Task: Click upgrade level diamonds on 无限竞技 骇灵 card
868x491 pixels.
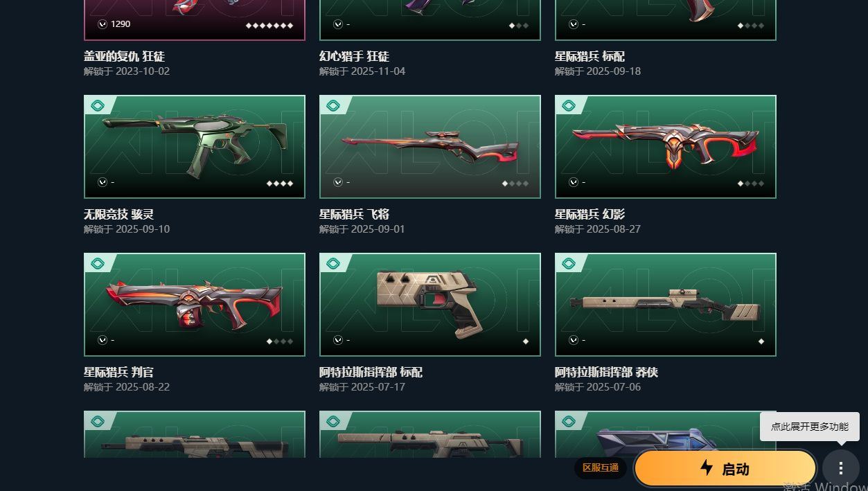Action: tap(280, 184)
